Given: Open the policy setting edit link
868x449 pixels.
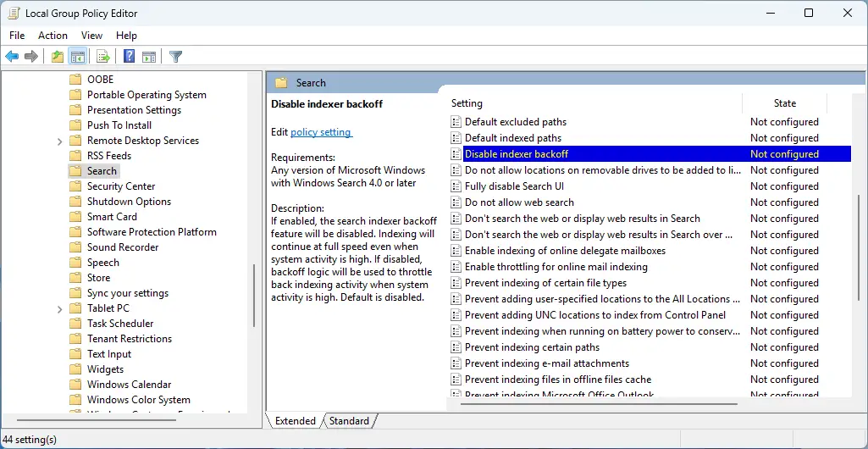Looking at the screenshot, I should [321, 132].
